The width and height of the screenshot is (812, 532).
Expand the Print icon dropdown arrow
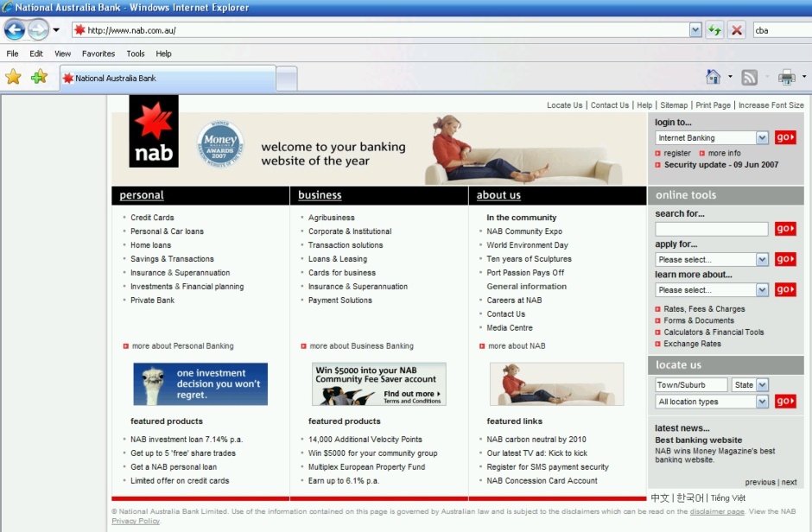pyautogui.click(x=804, y=77)
